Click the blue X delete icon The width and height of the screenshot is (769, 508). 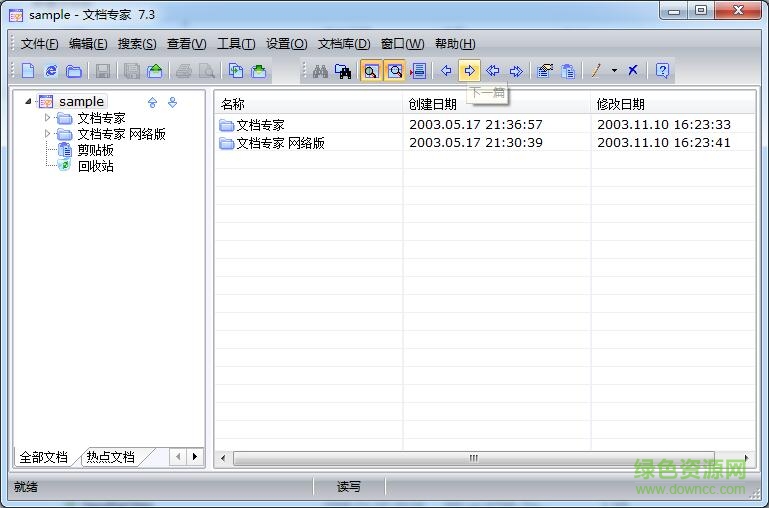click(633, 71)
